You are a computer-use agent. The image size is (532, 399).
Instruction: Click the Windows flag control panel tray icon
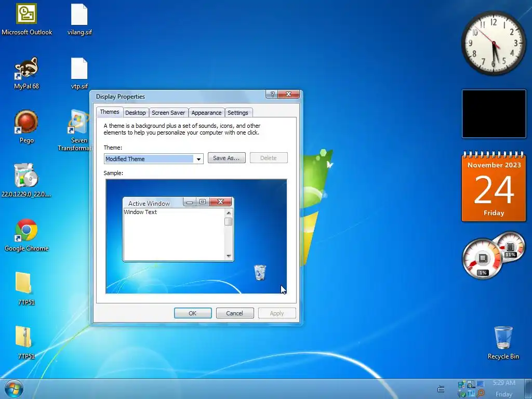tap(471, 384)
